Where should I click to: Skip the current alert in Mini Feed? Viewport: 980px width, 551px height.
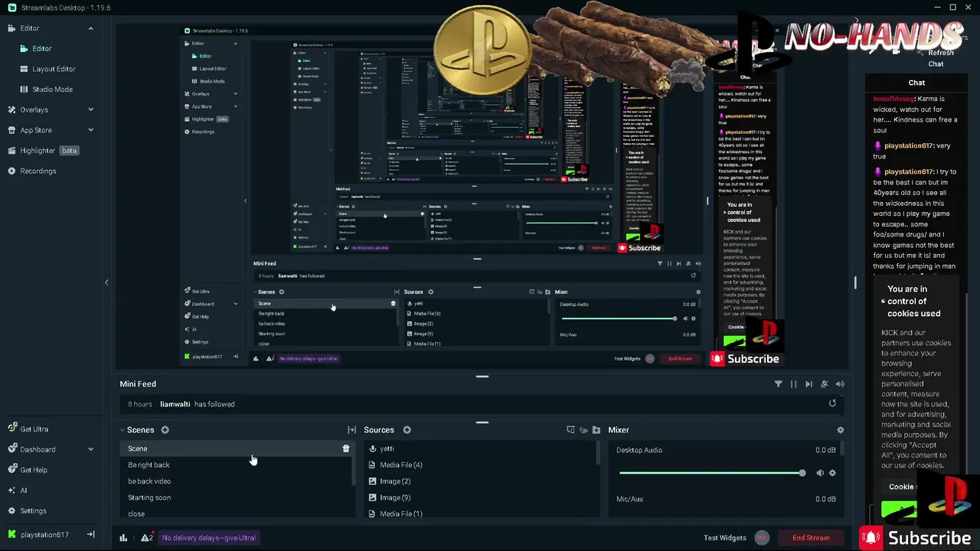(x=808, y=384)
